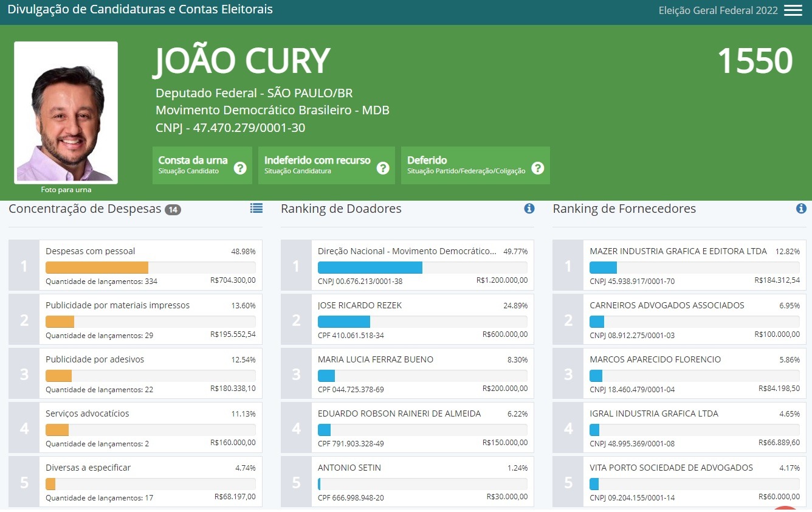The height and width of the screenshot is (512, 812).
Task: Select Direção Nacional donor entry
Action: point(422,265)
